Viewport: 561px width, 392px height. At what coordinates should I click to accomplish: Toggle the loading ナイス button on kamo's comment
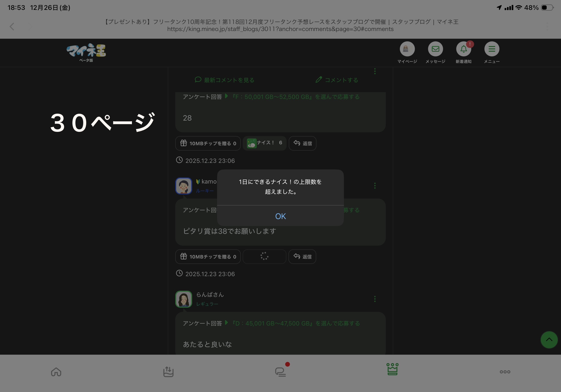(x=264, y=256)
